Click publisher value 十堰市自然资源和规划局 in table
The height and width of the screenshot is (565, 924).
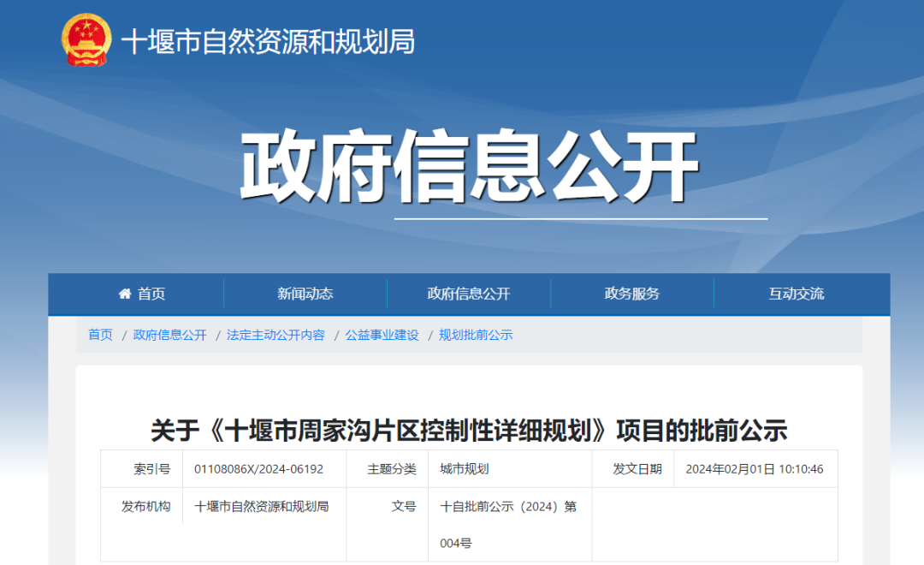[262, 507]
